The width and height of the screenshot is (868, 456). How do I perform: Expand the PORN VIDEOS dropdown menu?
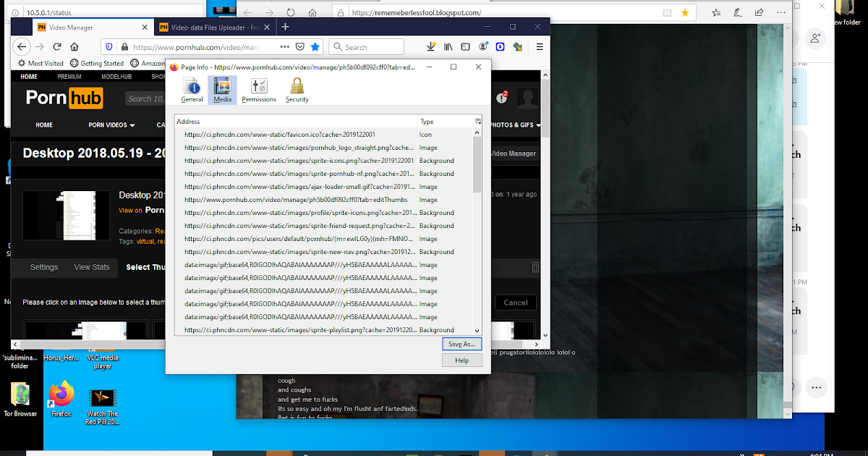coord(112,125)
